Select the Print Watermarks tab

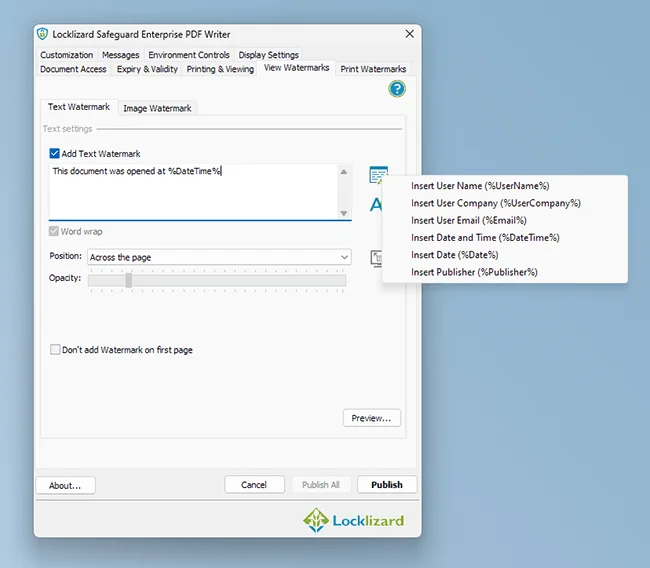pos(373,69)
